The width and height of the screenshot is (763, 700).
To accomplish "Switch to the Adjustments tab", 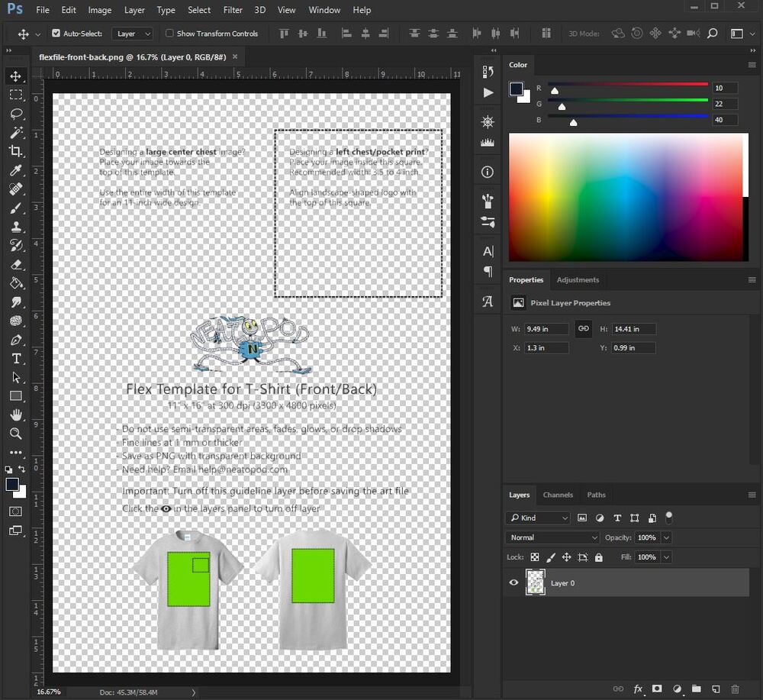I will (578, 280).
